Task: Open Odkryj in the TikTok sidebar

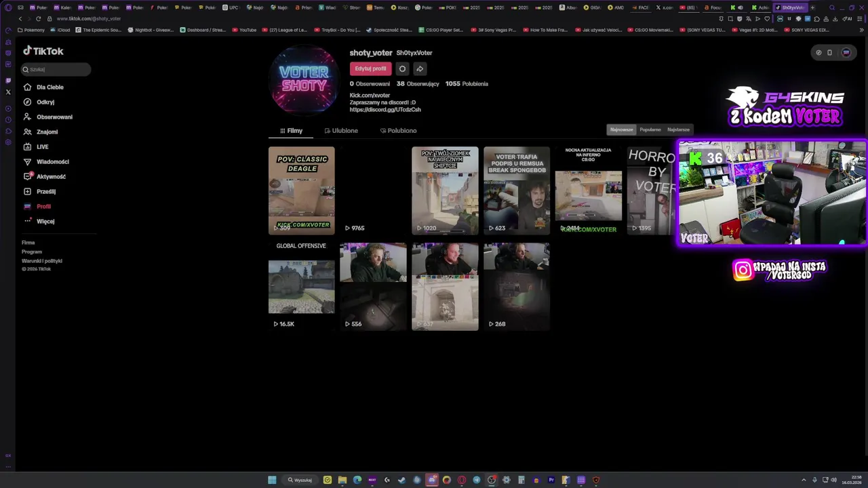Action: pos(39,102)
